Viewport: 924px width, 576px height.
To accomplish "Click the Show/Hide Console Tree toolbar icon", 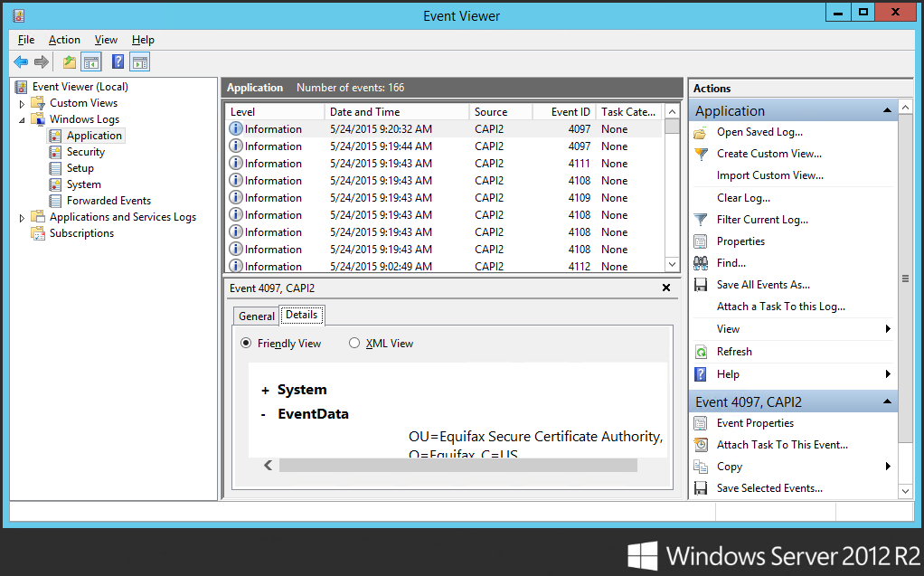I will [90, 61].
